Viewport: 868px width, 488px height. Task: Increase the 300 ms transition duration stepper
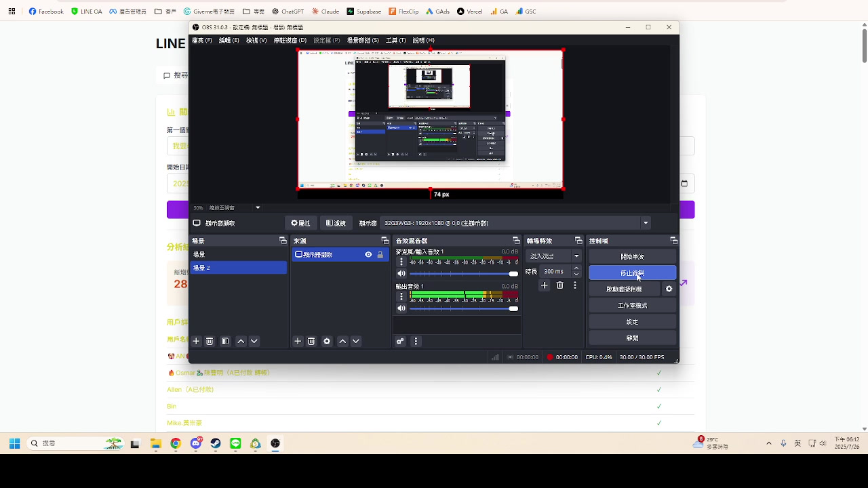point(576,268)
